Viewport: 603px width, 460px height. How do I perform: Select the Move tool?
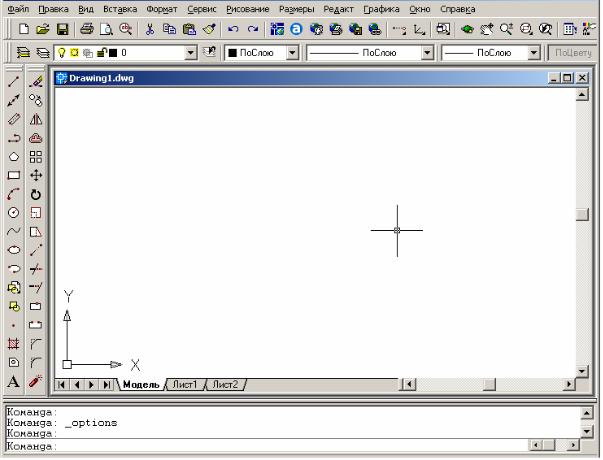[36, 175]
